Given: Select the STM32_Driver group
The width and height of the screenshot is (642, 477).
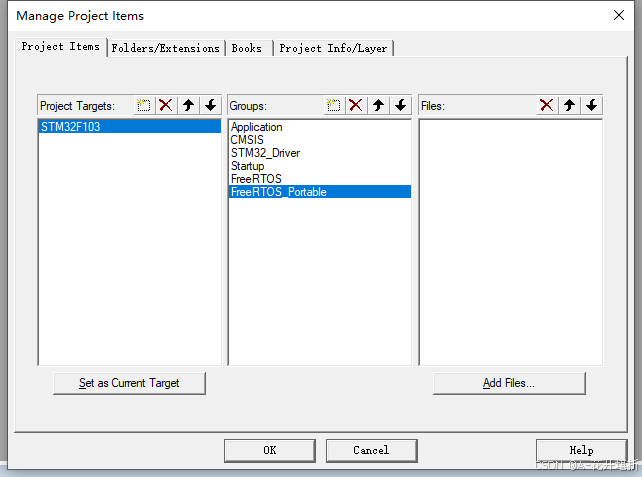Looking at the screenshot, I should point(320,153).
